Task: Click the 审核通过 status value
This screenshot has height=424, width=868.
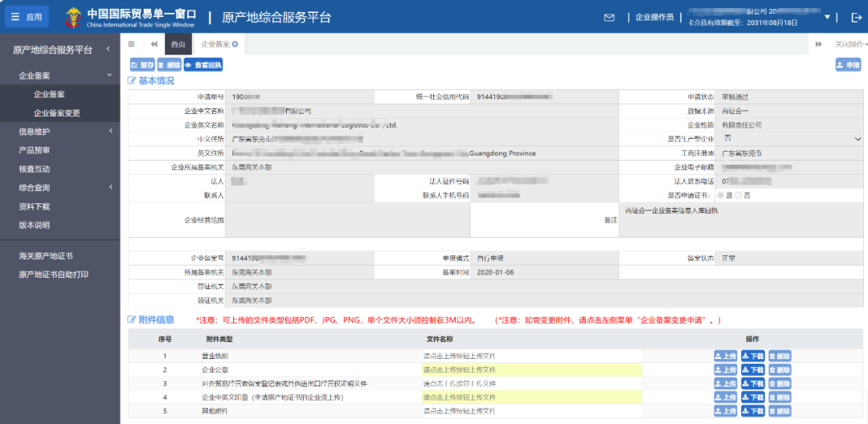Action: coord(735,96)
